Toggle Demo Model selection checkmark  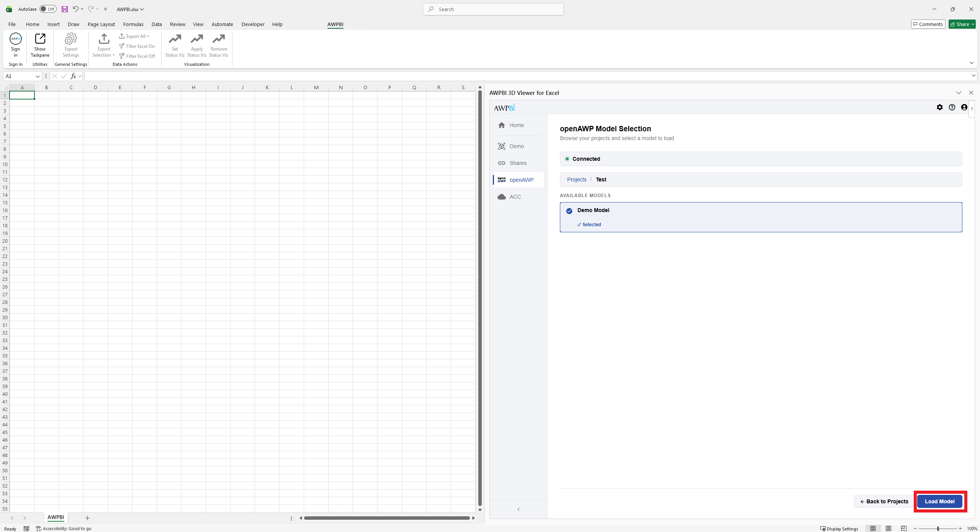(569, 211)
